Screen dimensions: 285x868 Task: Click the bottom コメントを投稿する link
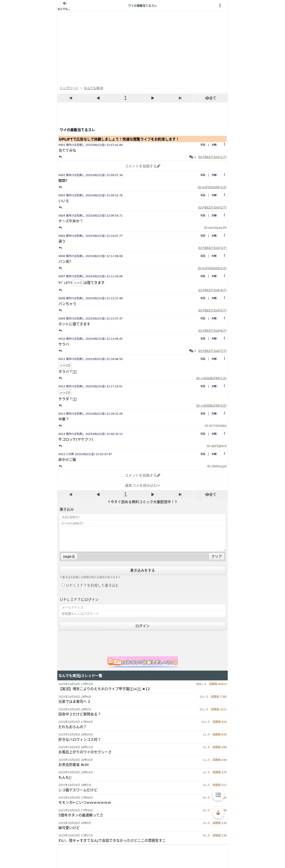pos(142,475)
